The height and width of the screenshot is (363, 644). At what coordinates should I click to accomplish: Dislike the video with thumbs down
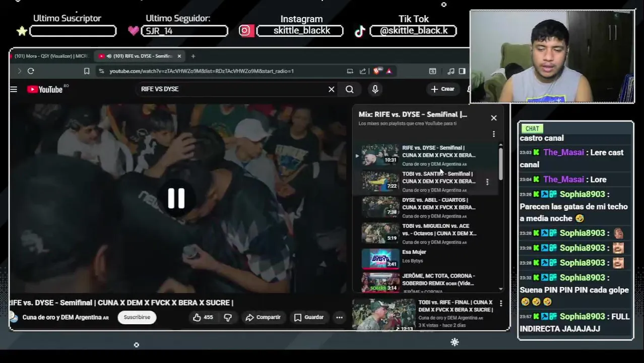(228, 318)
